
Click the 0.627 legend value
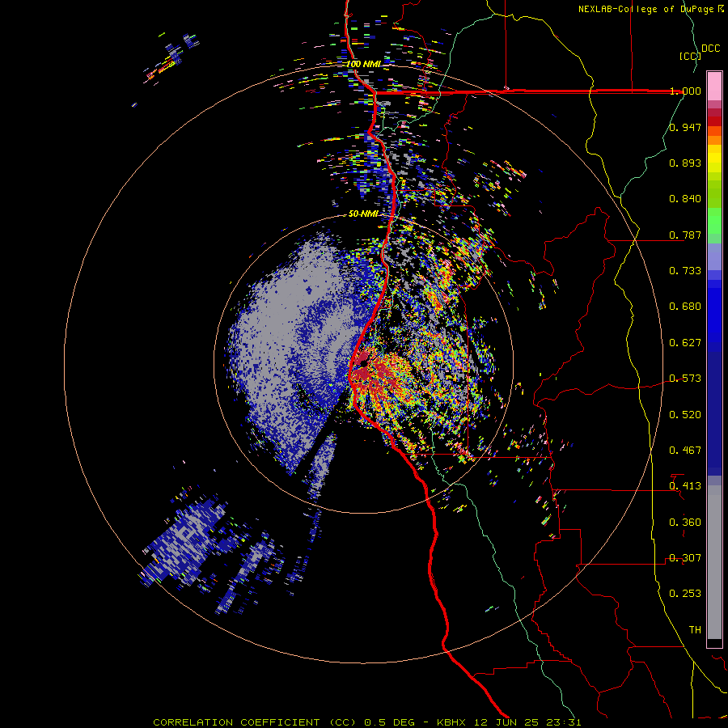685,343
